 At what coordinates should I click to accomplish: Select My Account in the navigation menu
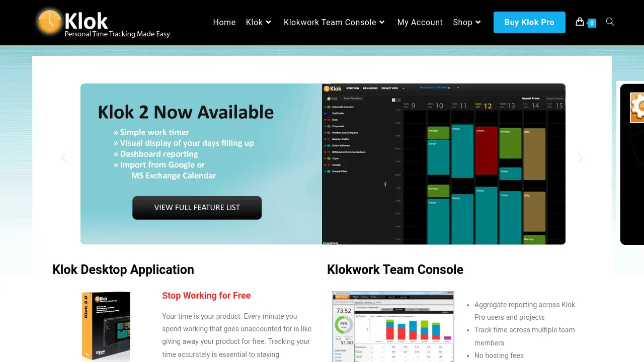[x=420, y=22]
